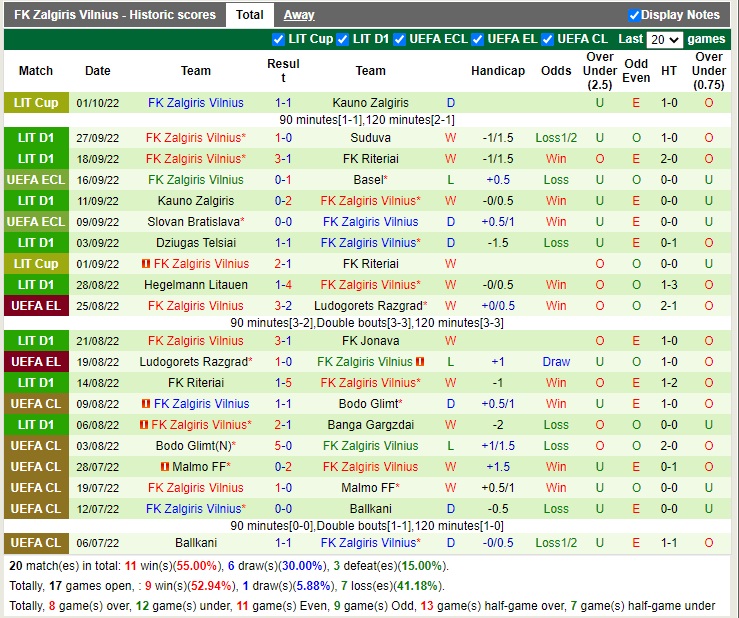This screenshot has height=618, width=739.
Task: Click HT score 1-3 on 28/08/22
Action: coord(669,285)
